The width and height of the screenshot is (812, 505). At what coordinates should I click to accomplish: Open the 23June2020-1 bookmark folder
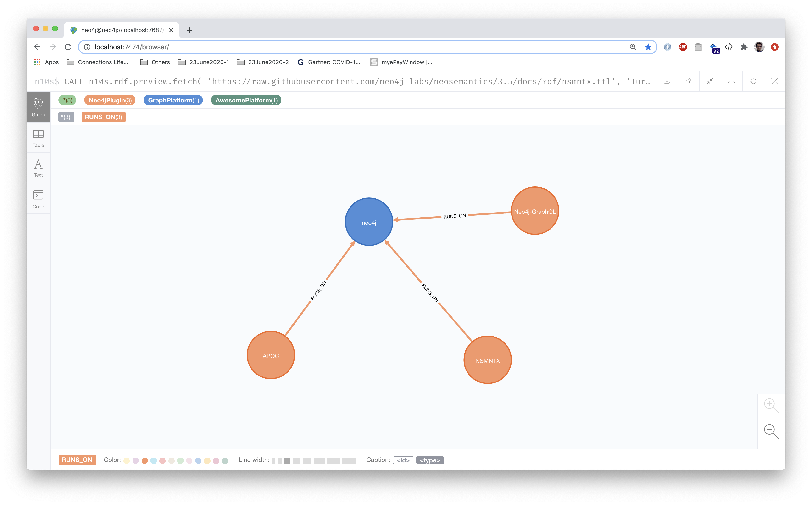(204, 62)
